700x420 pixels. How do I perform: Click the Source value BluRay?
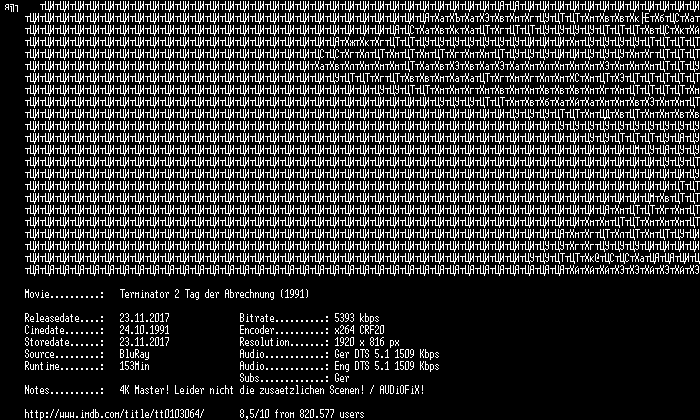134,354
